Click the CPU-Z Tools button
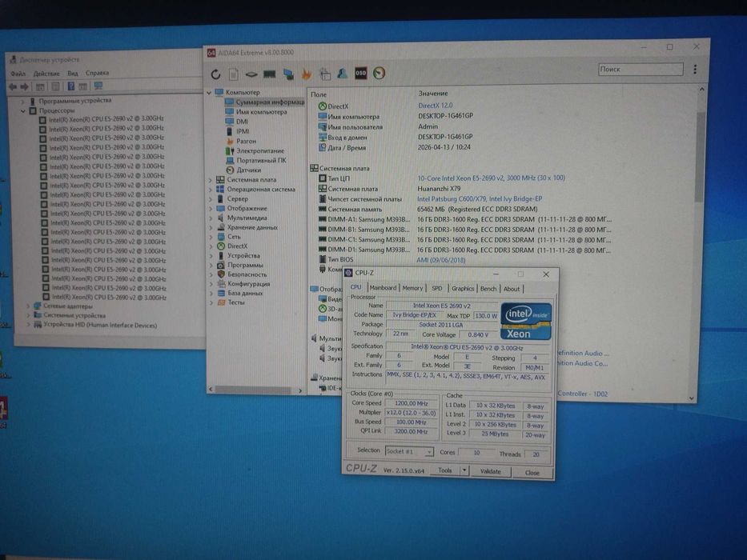The image size is (747, 560). point(444,470)
